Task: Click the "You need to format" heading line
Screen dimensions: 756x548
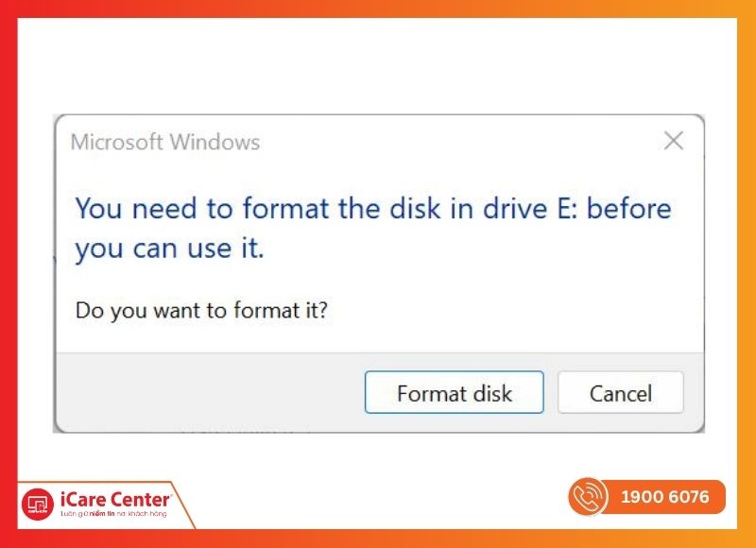Action: pyautogui.click(x=372, y=208)
